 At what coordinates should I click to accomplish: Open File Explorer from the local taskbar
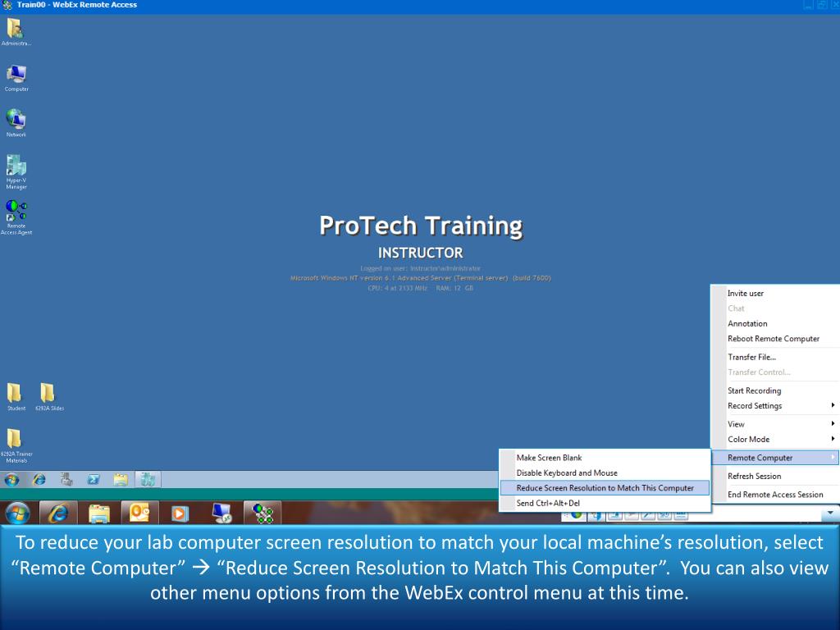[99, 514]
